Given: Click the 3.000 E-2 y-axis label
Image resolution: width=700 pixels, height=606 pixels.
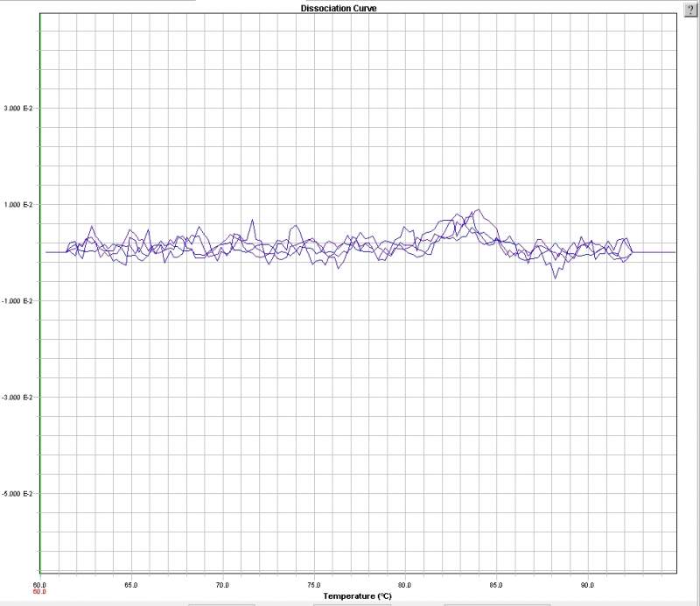Looking at the screenshot, I should [18, 108].
